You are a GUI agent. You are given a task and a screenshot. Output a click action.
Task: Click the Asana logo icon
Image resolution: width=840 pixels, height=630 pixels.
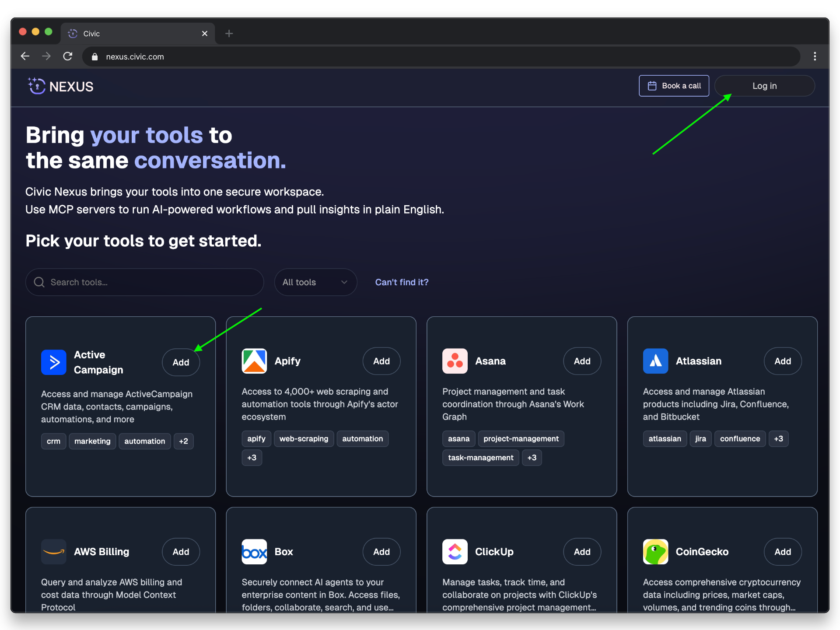[455, 361]
